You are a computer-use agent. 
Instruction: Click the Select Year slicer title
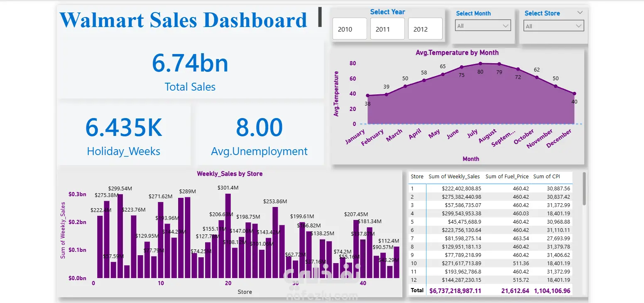pyautogui.click(x=387, y=12)
